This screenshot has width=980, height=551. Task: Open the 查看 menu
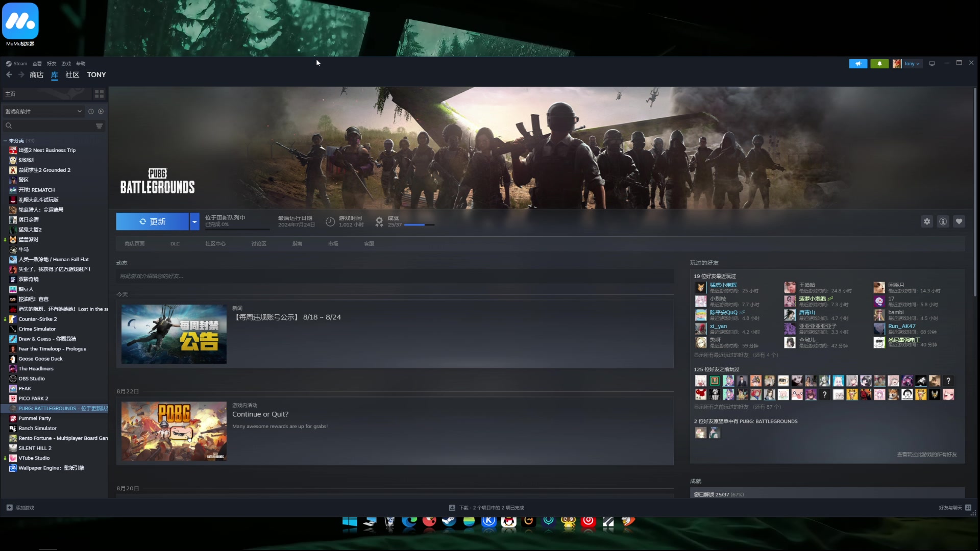37,64
